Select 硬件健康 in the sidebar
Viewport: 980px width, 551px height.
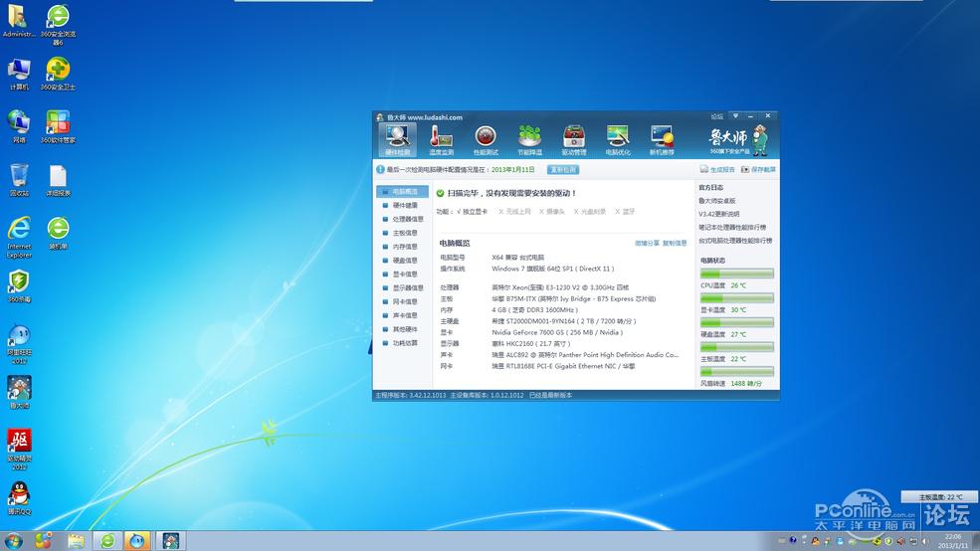coord(403,205)
